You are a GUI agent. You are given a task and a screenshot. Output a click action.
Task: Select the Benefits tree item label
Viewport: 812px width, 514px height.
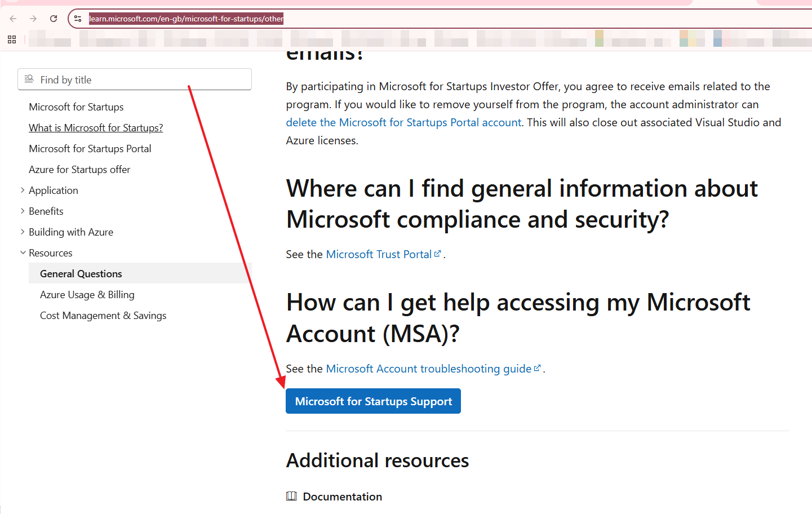tap(46, 211)
